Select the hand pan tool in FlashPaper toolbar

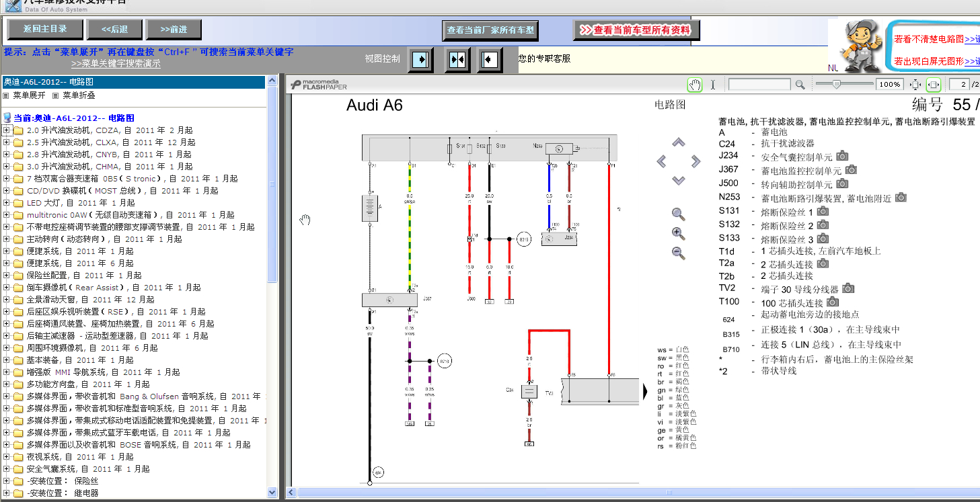click(695, 85)
